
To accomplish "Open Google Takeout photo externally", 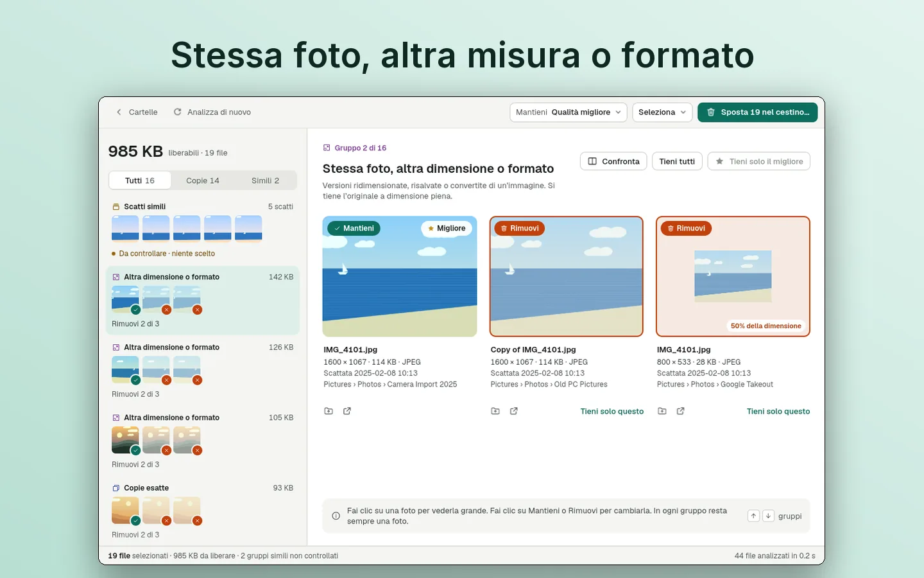I will coord(681,411).
